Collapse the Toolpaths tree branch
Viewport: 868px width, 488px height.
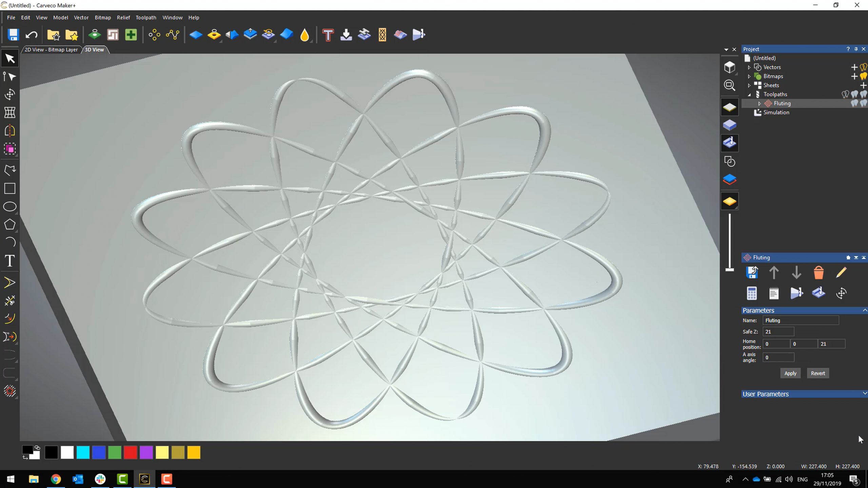click(749, 94)
